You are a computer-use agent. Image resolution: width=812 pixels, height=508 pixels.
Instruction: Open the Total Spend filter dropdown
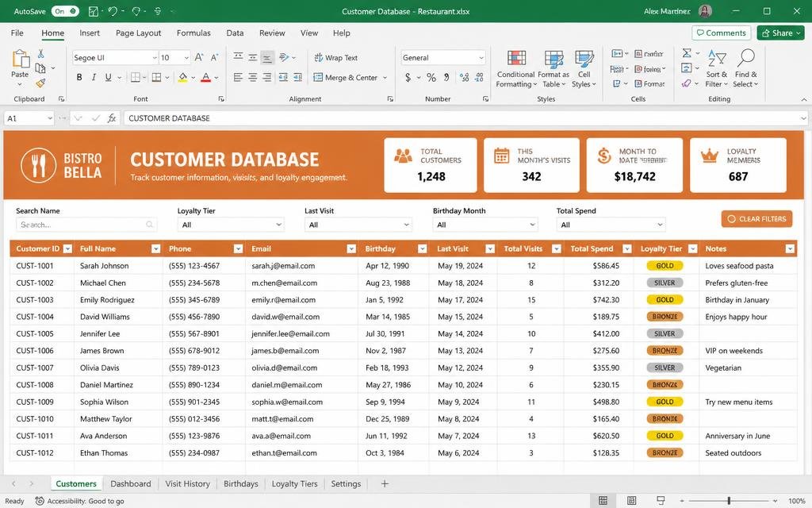click(x=611, y=225)
